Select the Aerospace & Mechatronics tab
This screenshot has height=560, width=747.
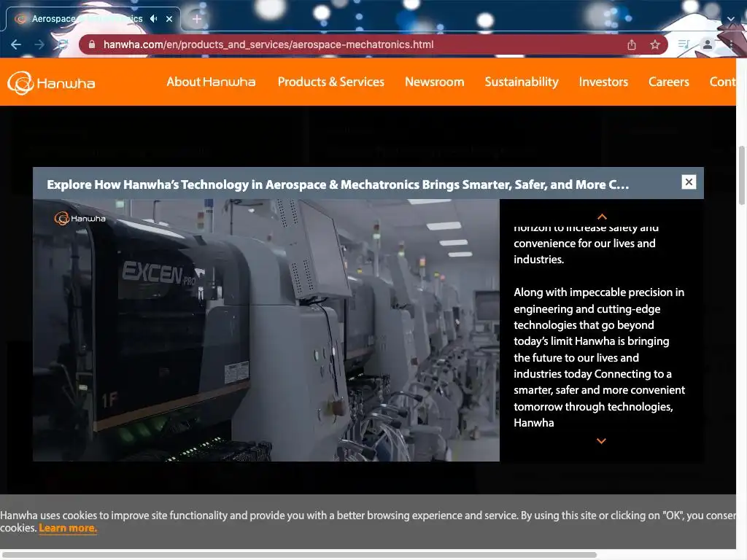(x=93, y=19)
